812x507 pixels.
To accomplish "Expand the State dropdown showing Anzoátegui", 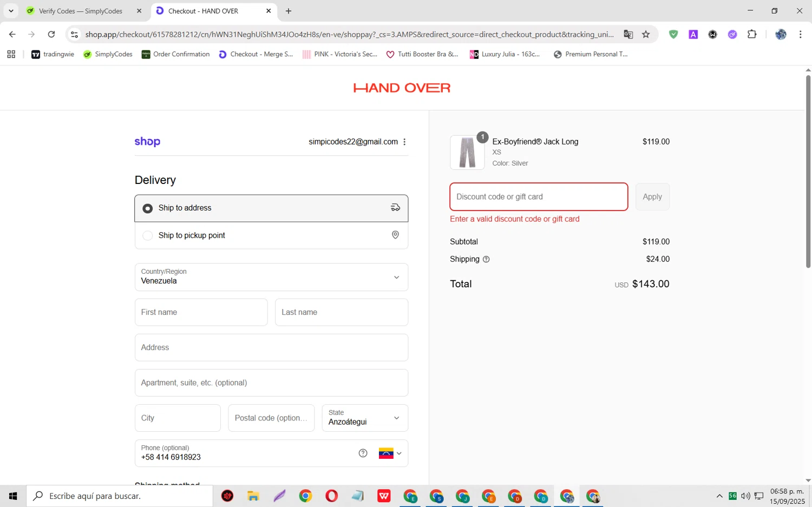I will coord(365,418).
